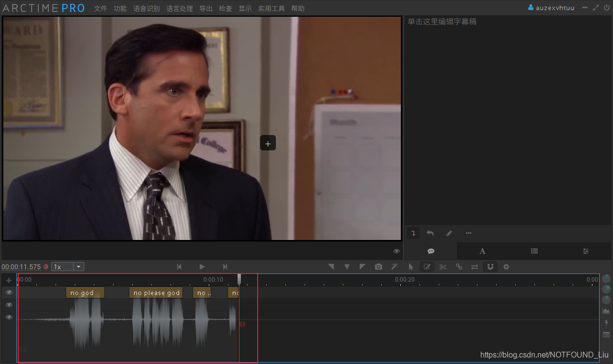Click the timeline playhead handle
613x364 pixels.
[x=239, y=279]
